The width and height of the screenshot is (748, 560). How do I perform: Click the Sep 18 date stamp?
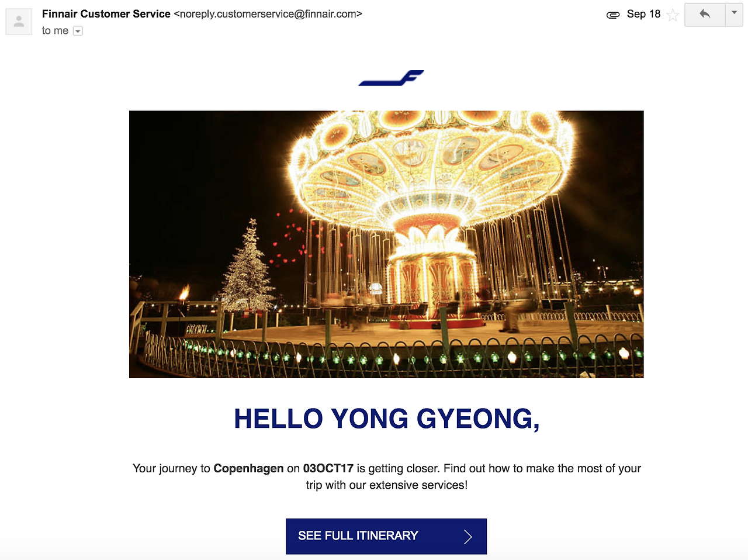click(x=643, y=14)
